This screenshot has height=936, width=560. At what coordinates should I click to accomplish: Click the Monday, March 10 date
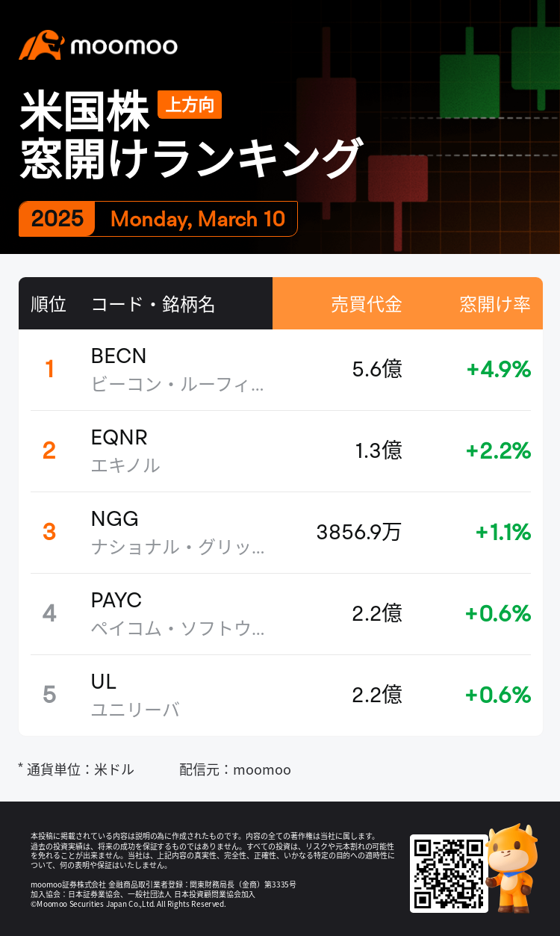pos(198,219)
